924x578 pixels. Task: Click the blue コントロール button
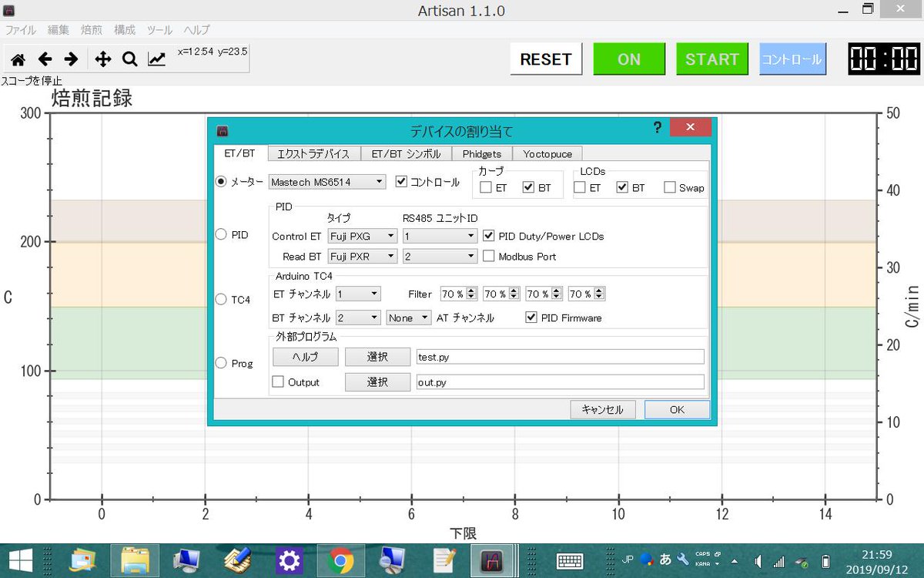tap(792, 59)
